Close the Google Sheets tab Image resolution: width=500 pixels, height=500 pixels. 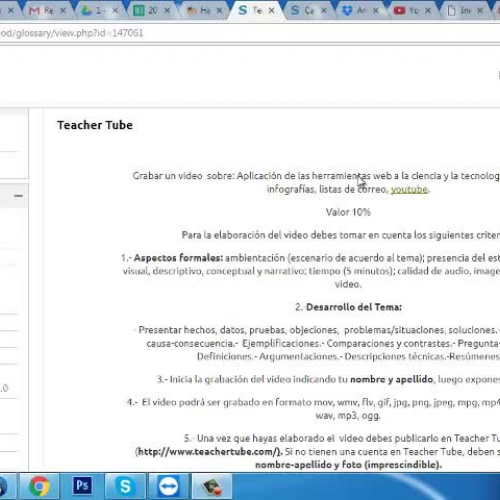pyautogui.click(x=168, y=11)
